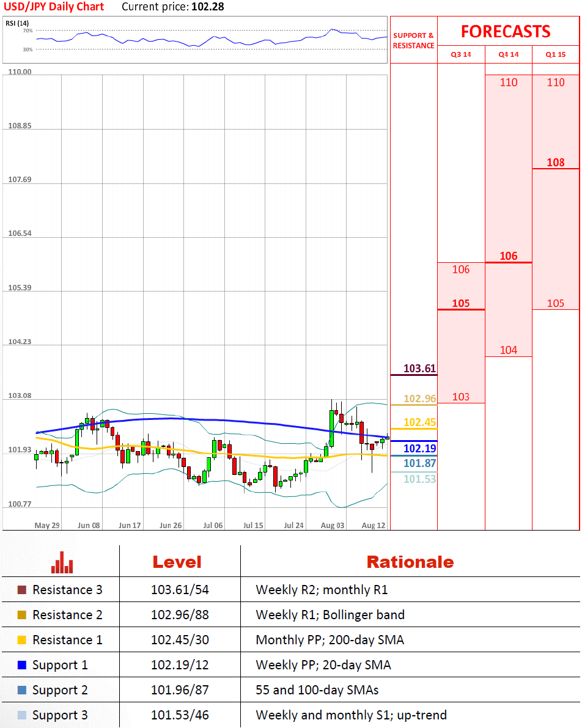Click the Aug 12 date axis label
The width and height of the screenshot is (582, 728).
[374, 526]
